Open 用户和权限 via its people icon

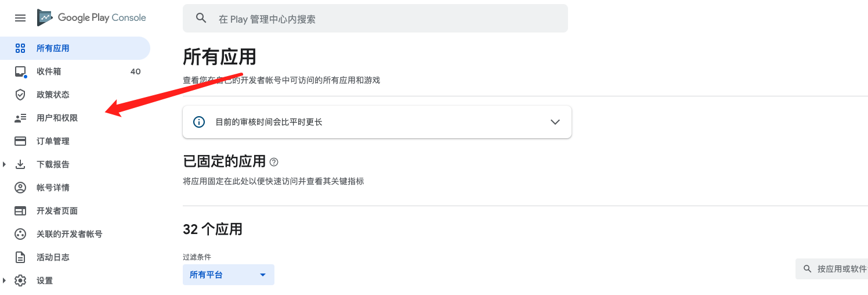tap(20, 118)
